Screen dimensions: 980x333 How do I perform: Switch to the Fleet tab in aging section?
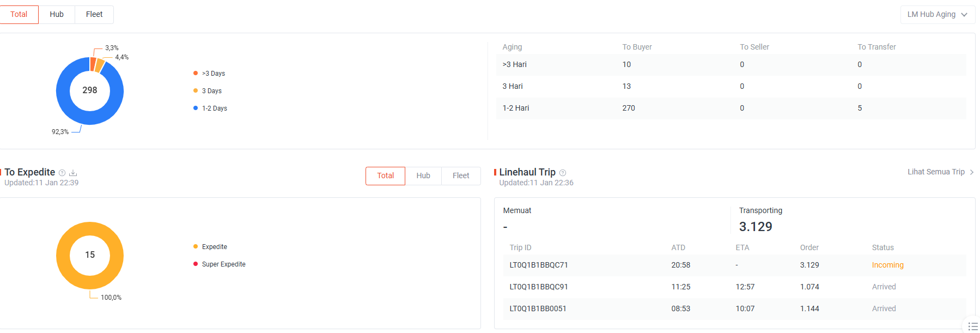(x=94, y=15)
